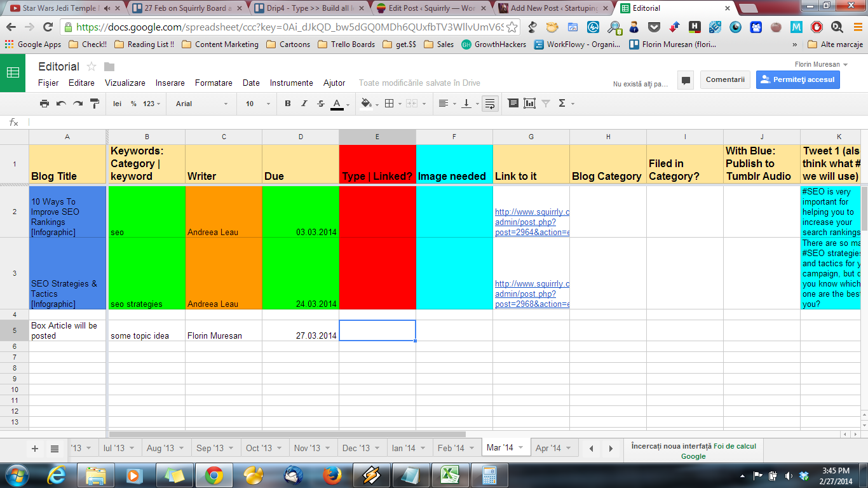Click the print icon in toolbar

[x=44, y=104]
